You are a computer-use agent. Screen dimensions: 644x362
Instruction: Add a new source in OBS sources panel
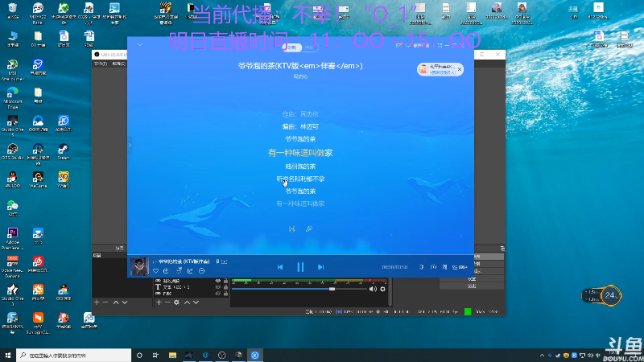159,302
